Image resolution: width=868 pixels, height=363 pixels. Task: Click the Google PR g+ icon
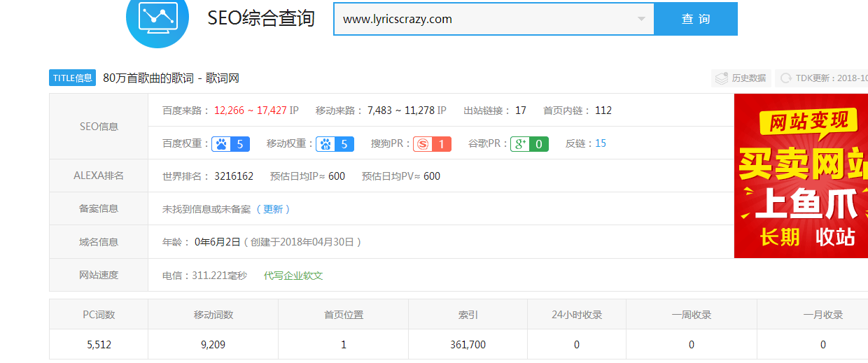[519, 144]
